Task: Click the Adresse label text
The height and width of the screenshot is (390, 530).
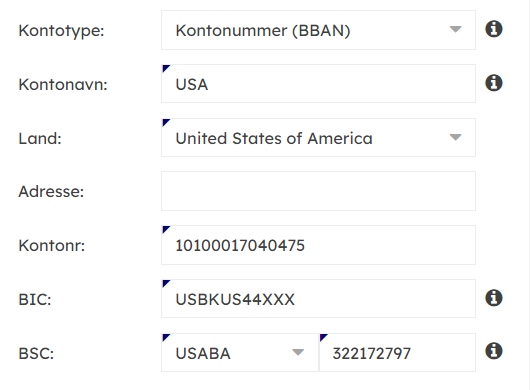Action: [x=51, y=192]
